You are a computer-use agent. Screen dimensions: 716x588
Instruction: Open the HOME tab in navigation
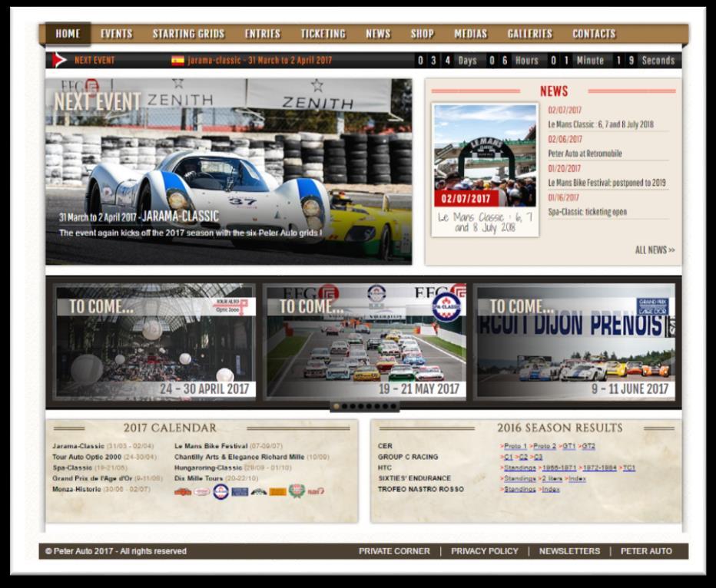click(x=68, y=33)
